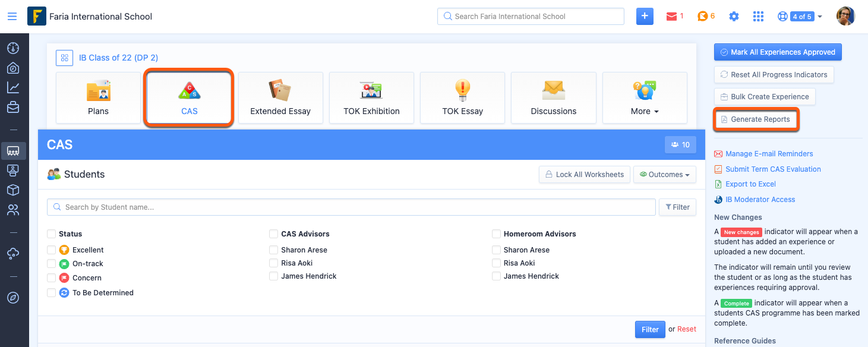Open the 4 of 5 help dropdown
This screenshot has height=347, width=868.
pos(800,17)
